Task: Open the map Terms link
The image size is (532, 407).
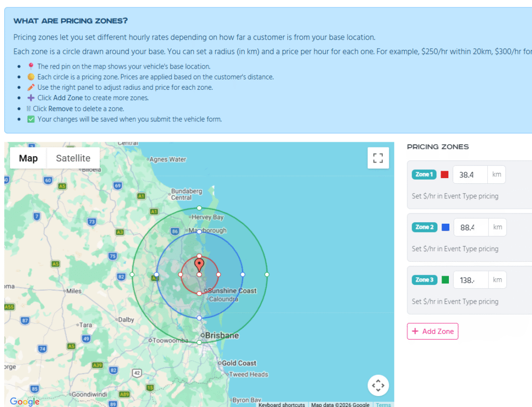Action: click(383, 404)
